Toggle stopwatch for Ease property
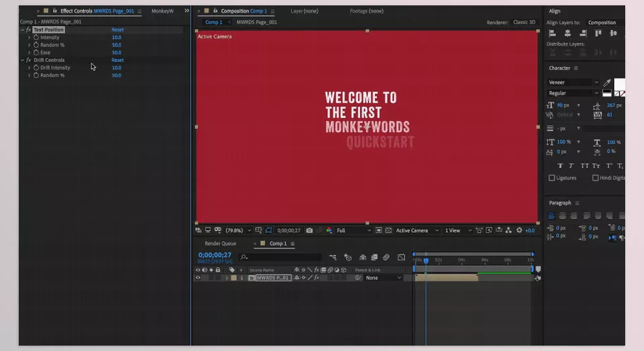The width and height of the screenshot is (644, 351). (36, 52)
